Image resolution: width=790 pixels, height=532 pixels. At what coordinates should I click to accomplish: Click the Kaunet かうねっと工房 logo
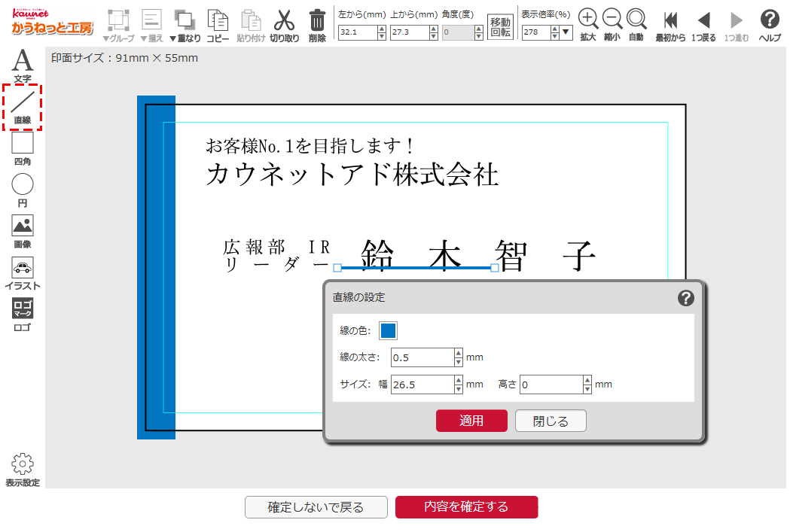point(52,21)
